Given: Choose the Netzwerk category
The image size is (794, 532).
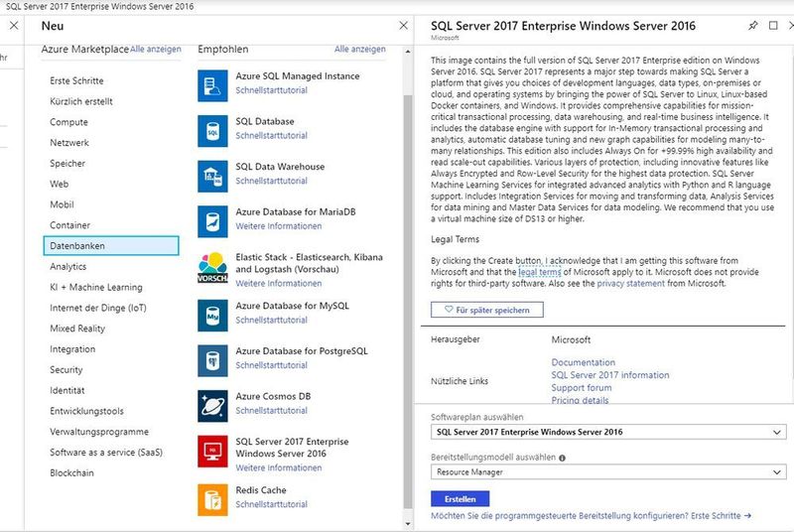Looking at the screenshot, I should tap(69, 143).
